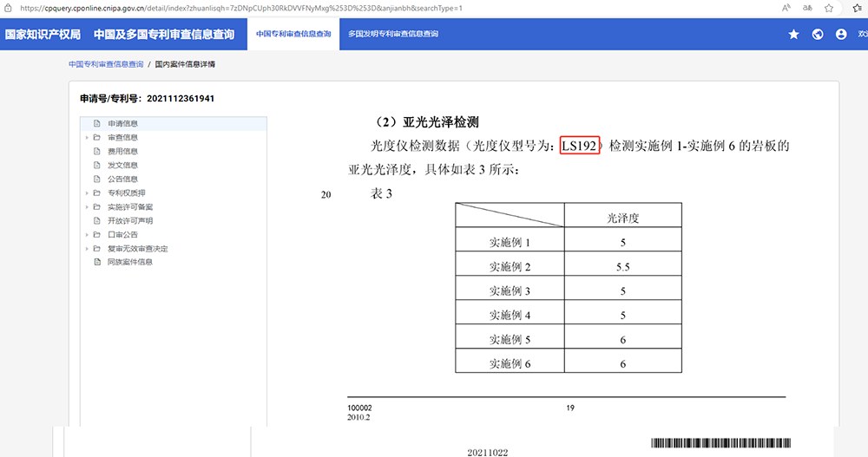Image resolution: width=868 pixels, height=457 pixels.
Task: Click the LS192 model text in document
Action: (x=579, y=146)
